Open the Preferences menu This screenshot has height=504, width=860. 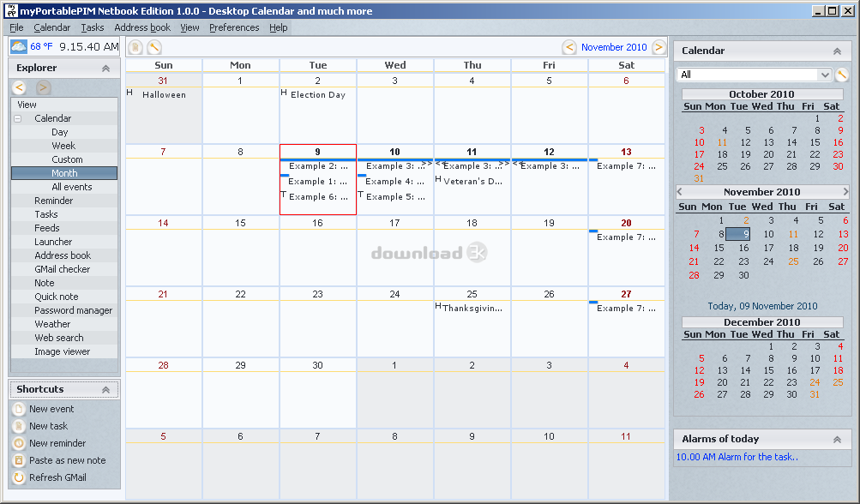(x=234, y=27)
